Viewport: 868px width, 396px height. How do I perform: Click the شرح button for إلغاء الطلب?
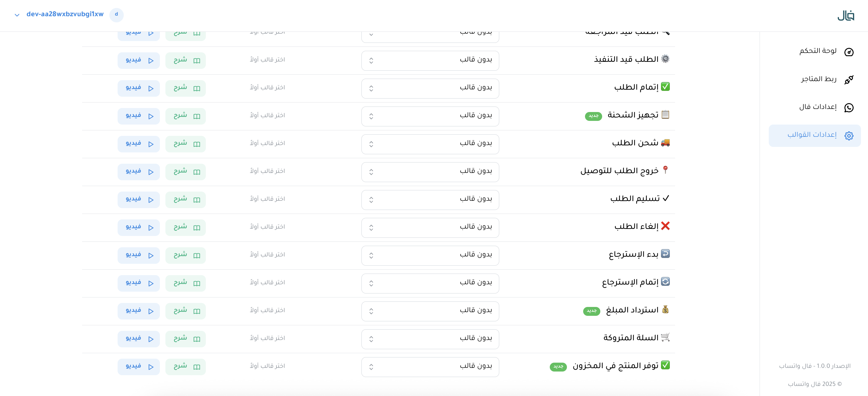point(185,227)
